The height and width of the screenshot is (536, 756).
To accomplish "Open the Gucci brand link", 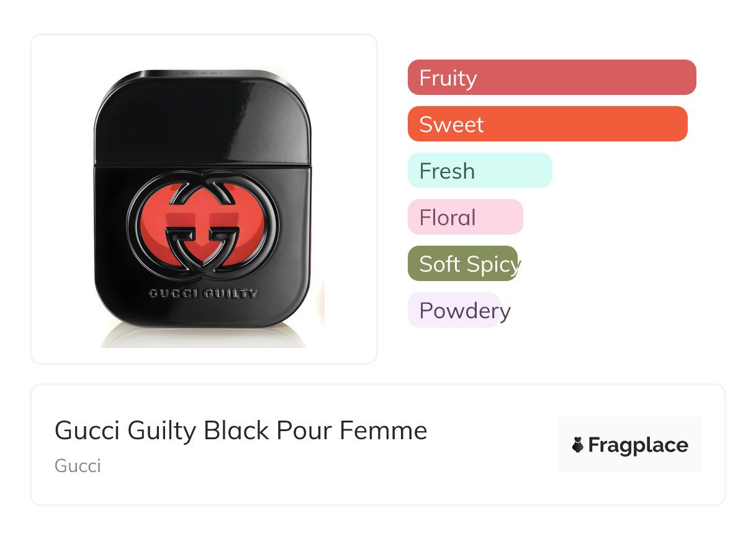I will (78, 466).
